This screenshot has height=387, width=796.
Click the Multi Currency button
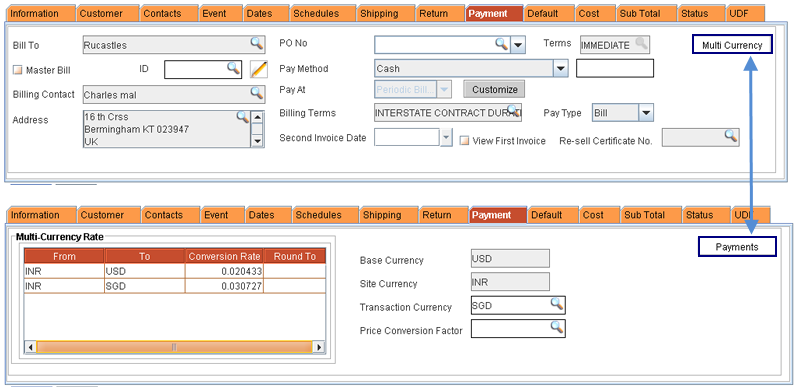(x=732, y=45)
